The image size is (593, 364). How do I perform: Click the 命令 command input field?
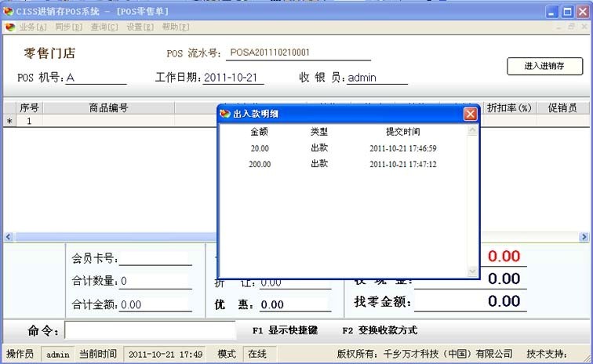(x=149, y=330)
